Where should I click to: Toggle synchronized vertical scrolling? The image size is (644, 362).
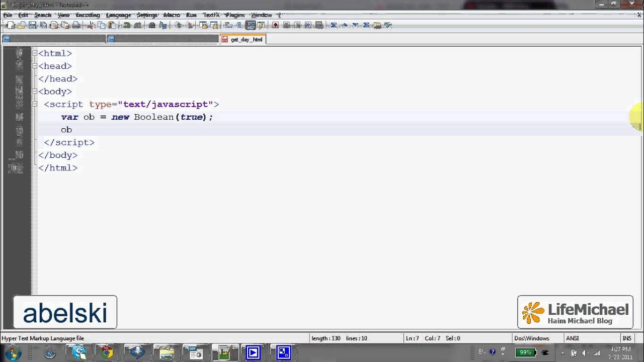tap(204, 25)
